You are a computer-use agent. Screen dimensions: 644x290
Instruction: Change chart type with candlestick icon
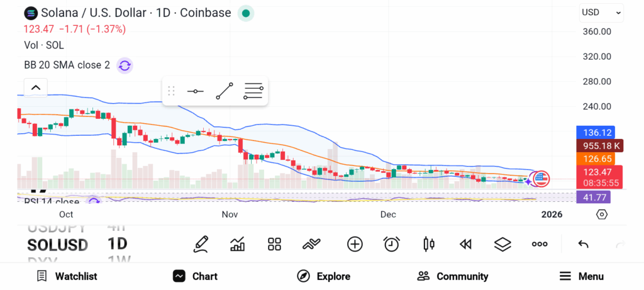(429, 244)
